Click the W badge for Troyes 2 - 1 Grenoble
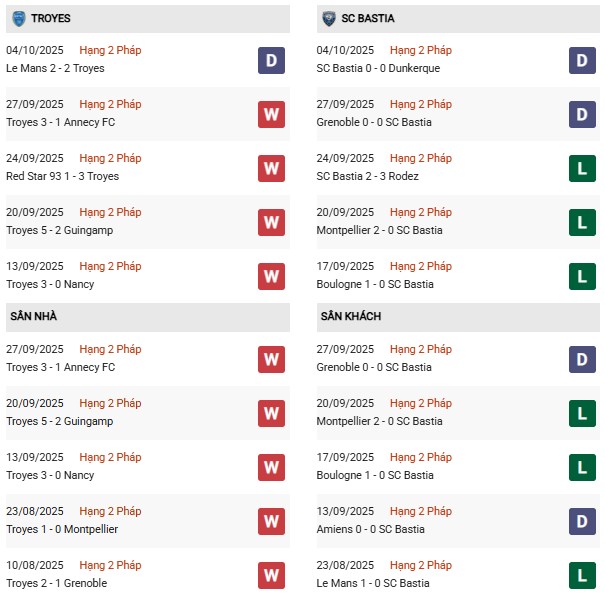Viewport: 605px width, 599px height. coord(270,575)
